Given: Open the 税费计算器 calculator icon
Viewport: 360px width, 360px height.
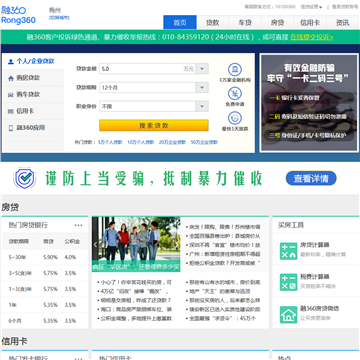Looking at the screenshot, I should pos(288,282).
